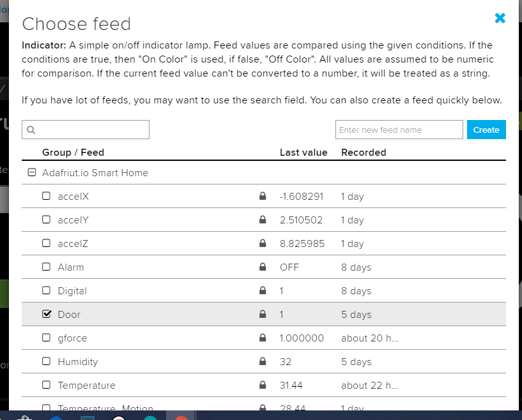Click the lock icon for Door
The height and width of the screenshot is (420, 522).
tap(263, 315)
